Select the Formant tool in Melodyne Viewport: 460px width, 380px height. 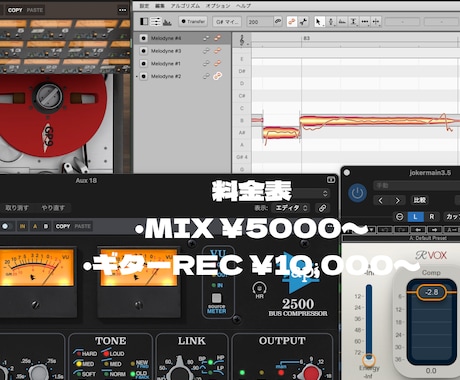click(342, 22)
